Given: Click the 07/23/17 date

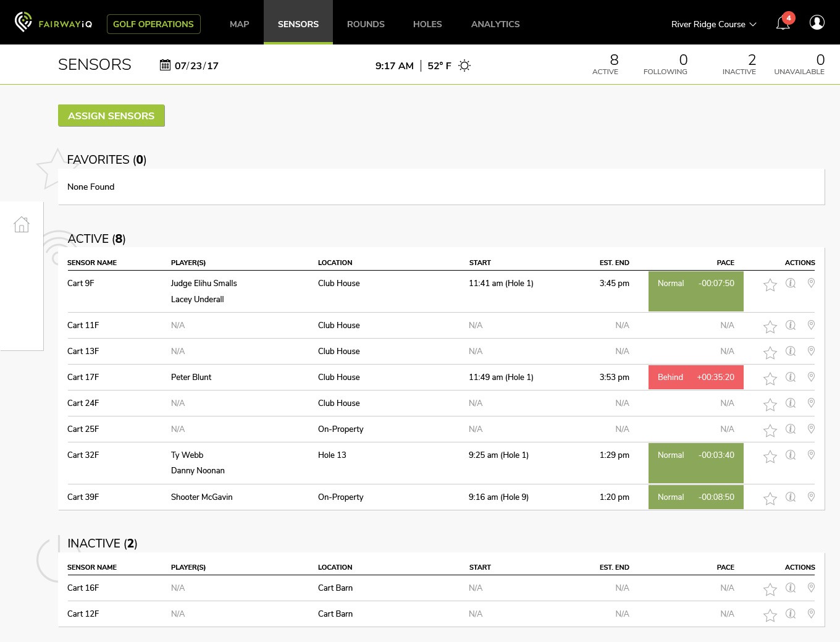Looking at the screenshot, I should coord(196,65).
